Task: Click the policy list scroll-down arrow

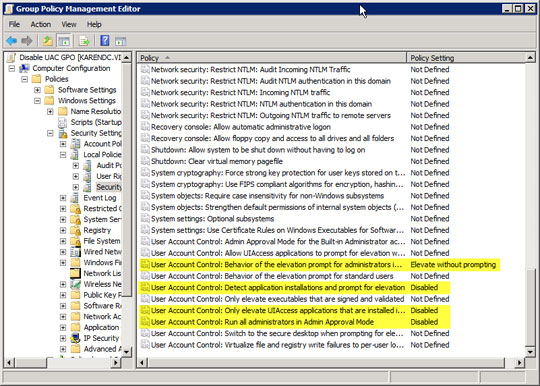Action: coord(530,352)
